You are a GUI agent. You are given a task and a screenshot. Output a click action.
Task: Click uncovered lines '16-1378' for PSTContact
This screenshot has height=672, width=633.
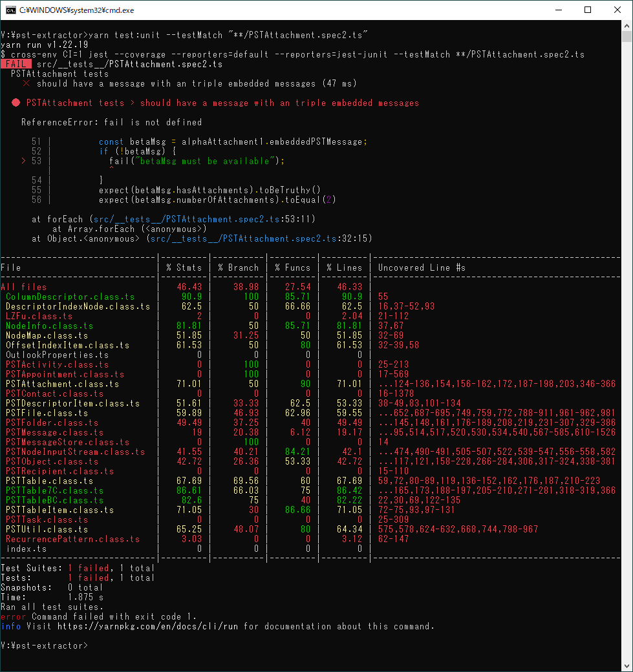[396, 394]
